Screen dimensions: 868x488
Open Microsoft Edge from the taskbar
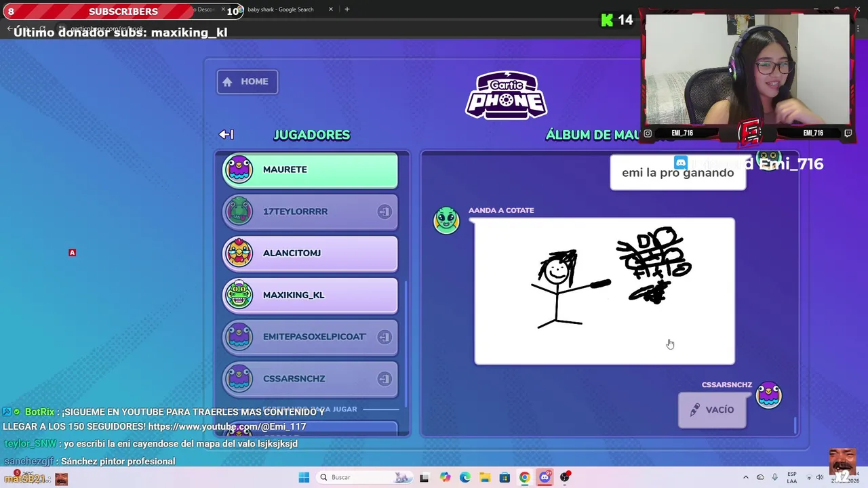tap(465, 478)
